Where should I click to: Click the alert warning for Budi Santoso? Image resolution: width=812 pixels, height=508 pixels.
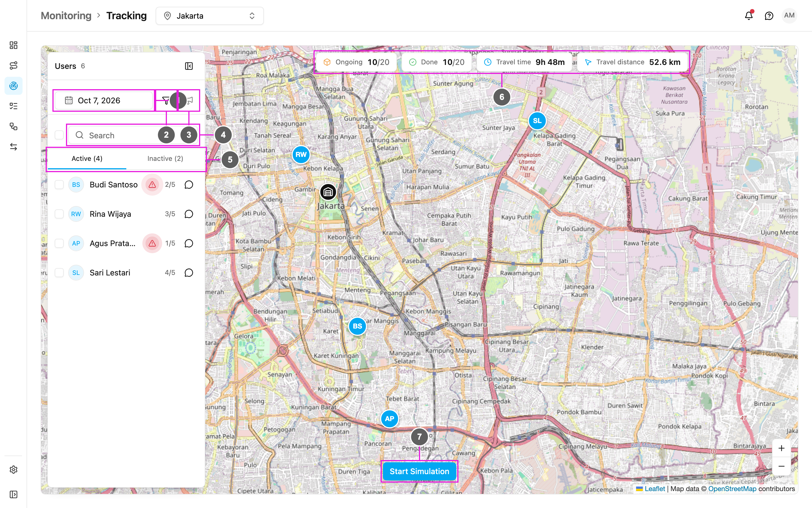[x=152, y=185]
